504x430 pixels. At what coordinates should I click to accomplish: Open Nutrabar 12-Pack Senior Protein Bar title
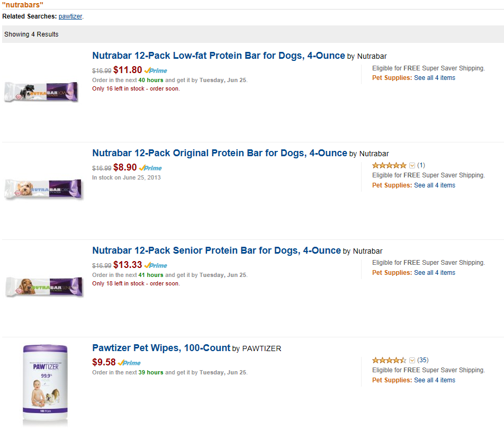(x=216, y=250)
